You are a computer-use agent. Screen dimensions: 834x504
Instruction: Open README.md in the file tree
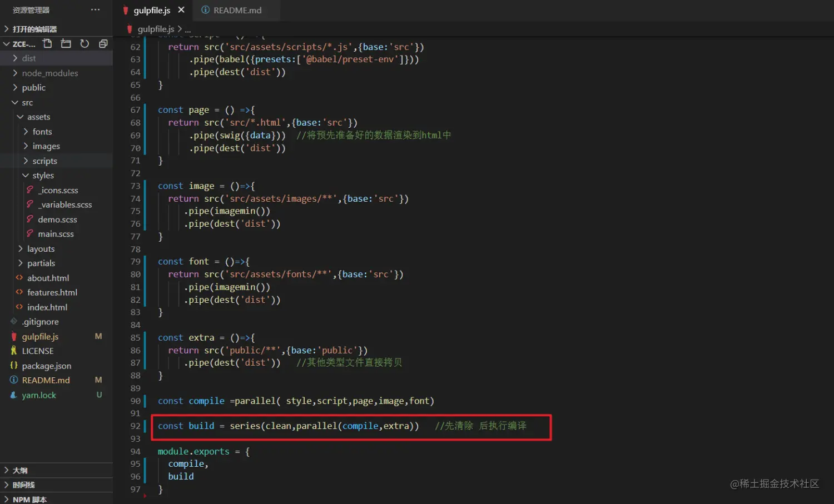click(56, 381)
